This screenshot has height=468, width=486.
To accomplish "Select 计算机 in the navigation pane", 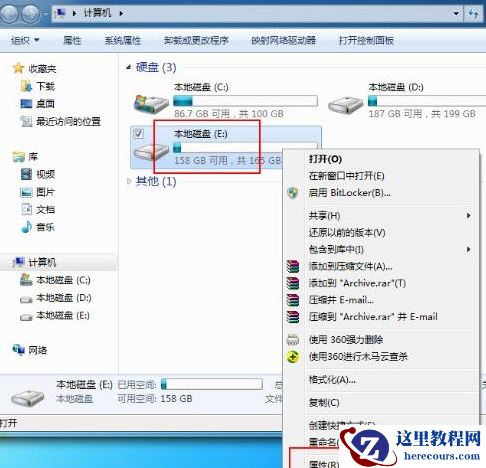I will pyautogui.click(x=34, y=262).
